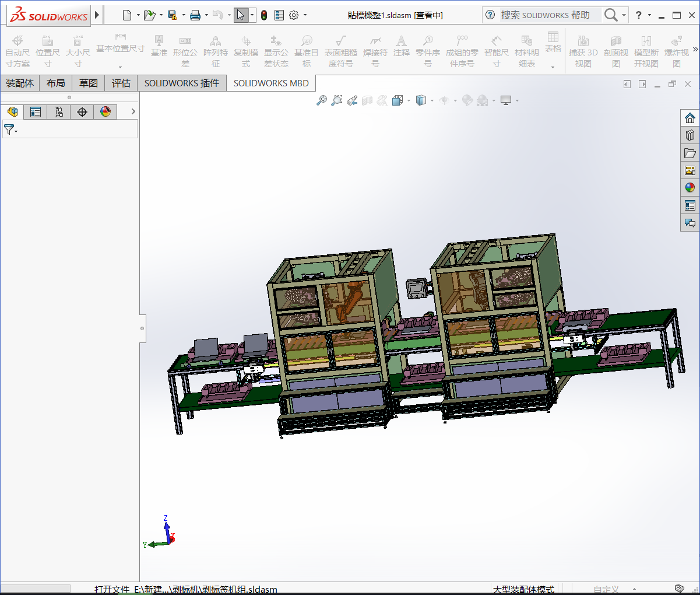
Task: Select the SOLIDWORKS MBD tab
Action: (x=271, y=83)
